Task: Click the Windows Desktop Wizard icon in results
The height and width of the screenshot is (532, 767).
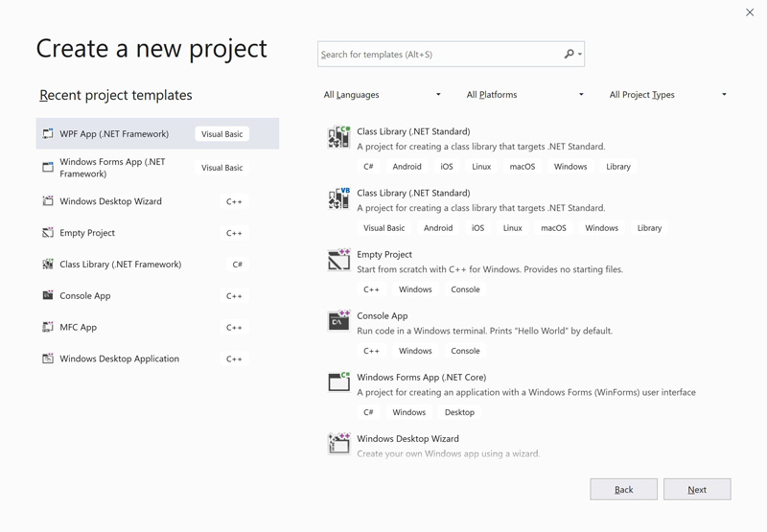Action: point(338,443)
